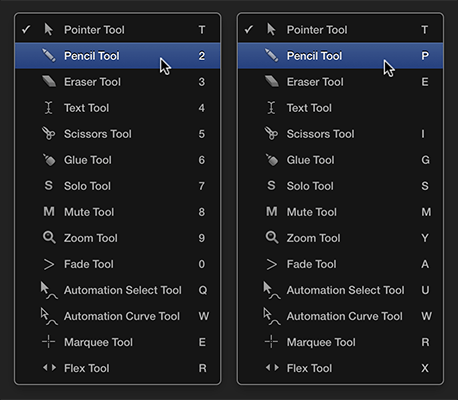The image size is (458, 400).
Task: Select the Fade tool icon in right menu
Action: [271, 264]
